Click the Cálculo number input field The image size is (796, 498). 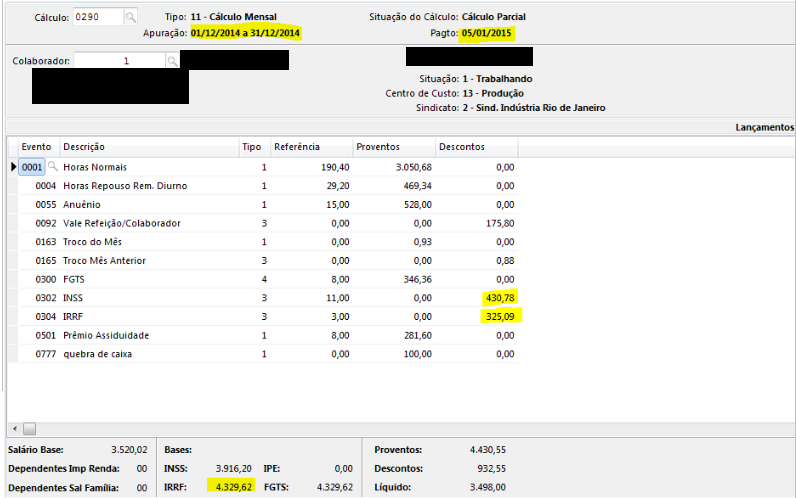coord(98,18)
